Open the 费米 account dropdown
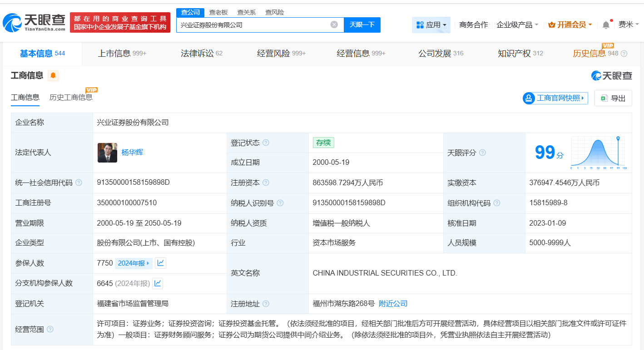The image size is (644, 350). point(629,25)
